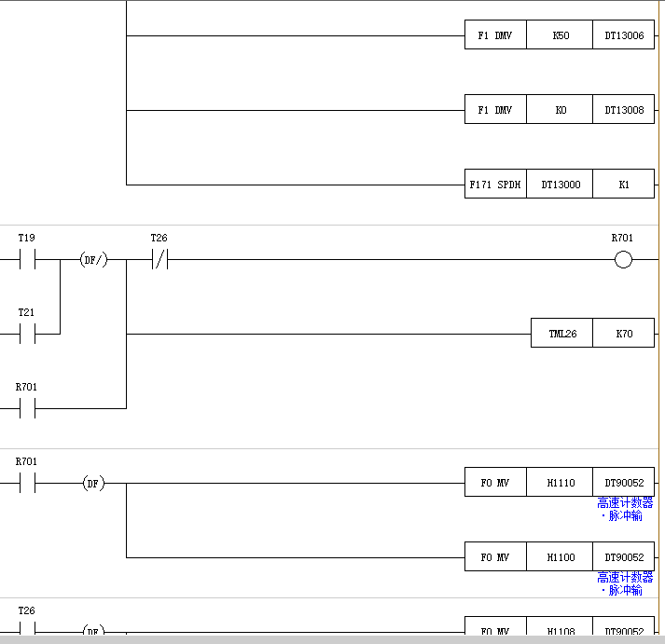Click the R701 output coil
Screen dimensions: 665x644
(x=623, y=260)
